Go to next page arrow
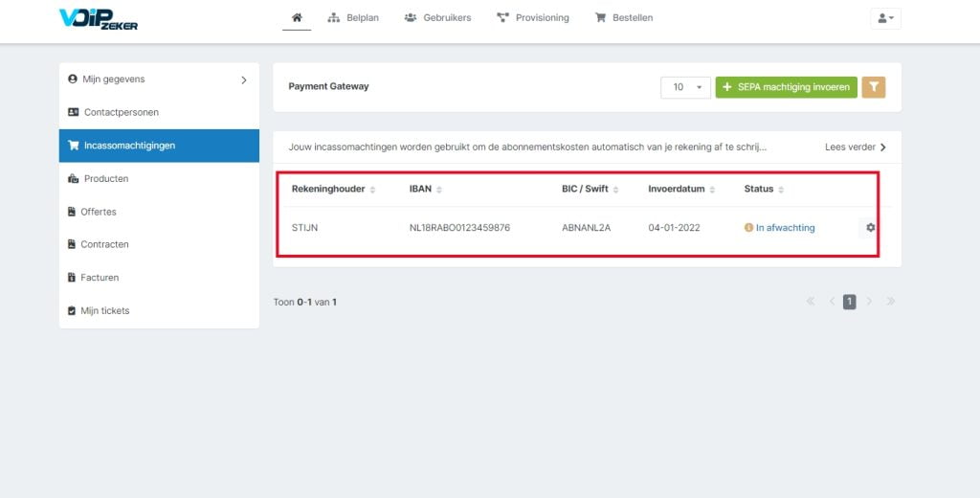 869,302
